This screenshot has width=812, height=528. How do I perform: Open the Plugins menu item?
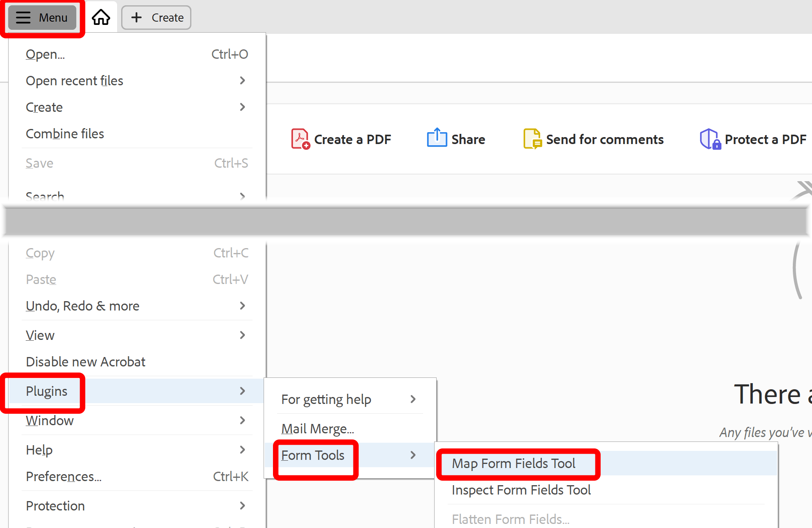[x=137, y=391]
